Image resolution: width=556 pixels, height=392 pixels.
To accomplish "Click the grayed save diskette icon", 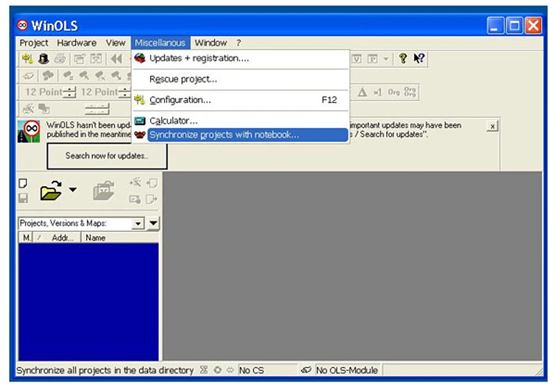I will (x=23, y=198).
